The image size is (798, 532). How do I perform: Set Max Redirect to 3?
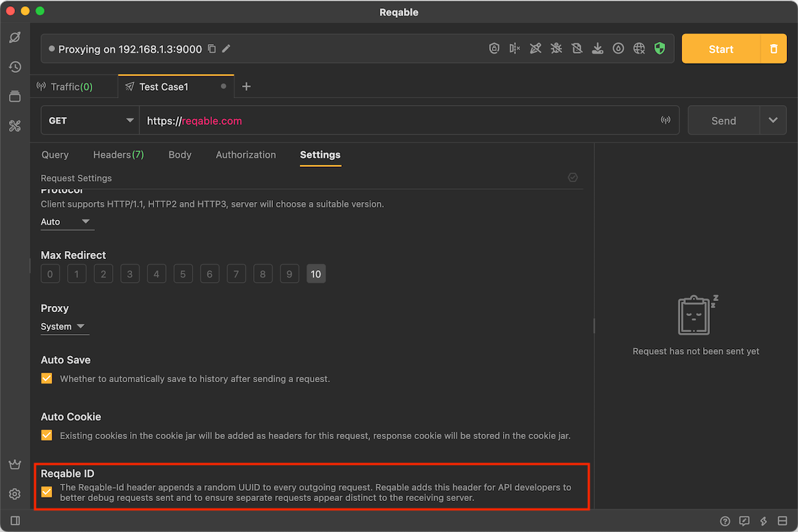[x=130, y=274]
